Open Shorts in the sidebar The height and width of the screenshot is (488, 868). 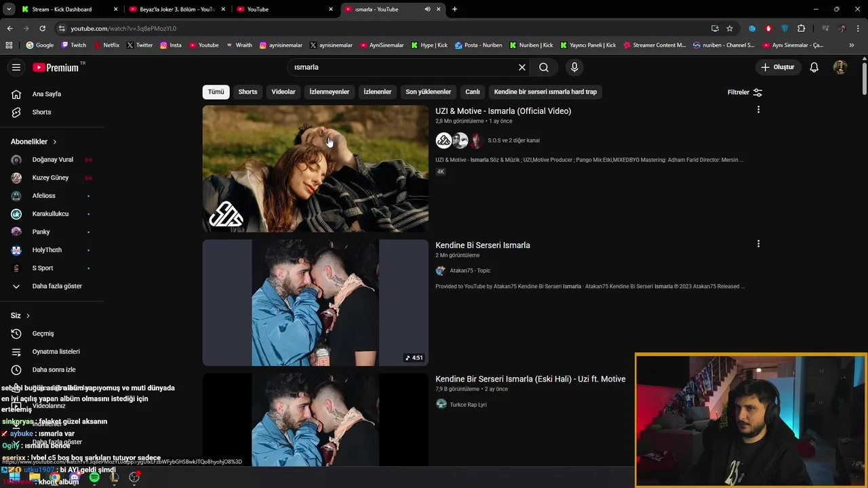[41, 112]
